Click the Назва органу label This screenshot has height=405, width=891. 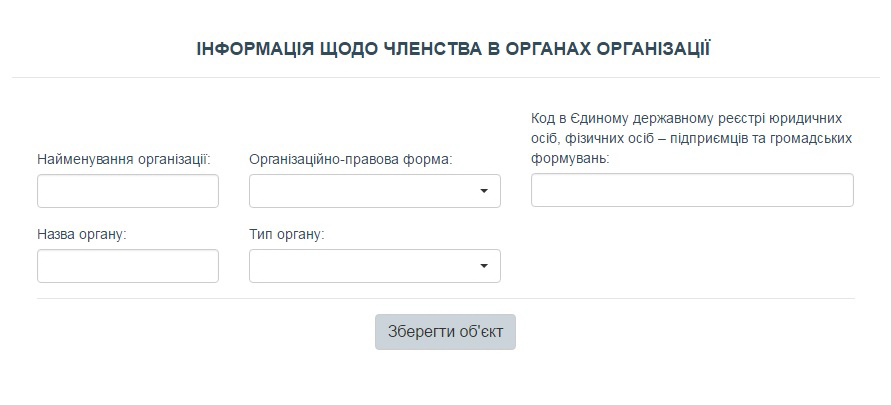tap(82, 235)
